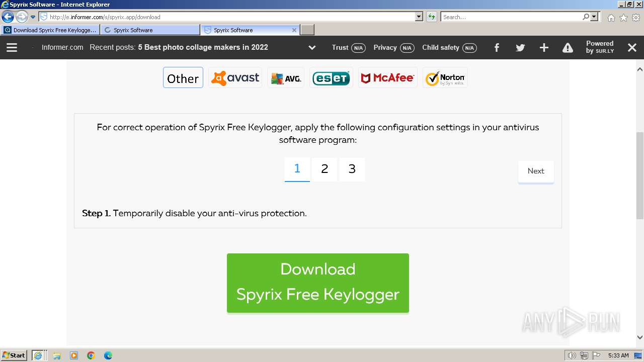Screen dimensions: 644x362
Task: Open recent pages dropdown beside navigation arrows
Action: click(x=33, y=17)
